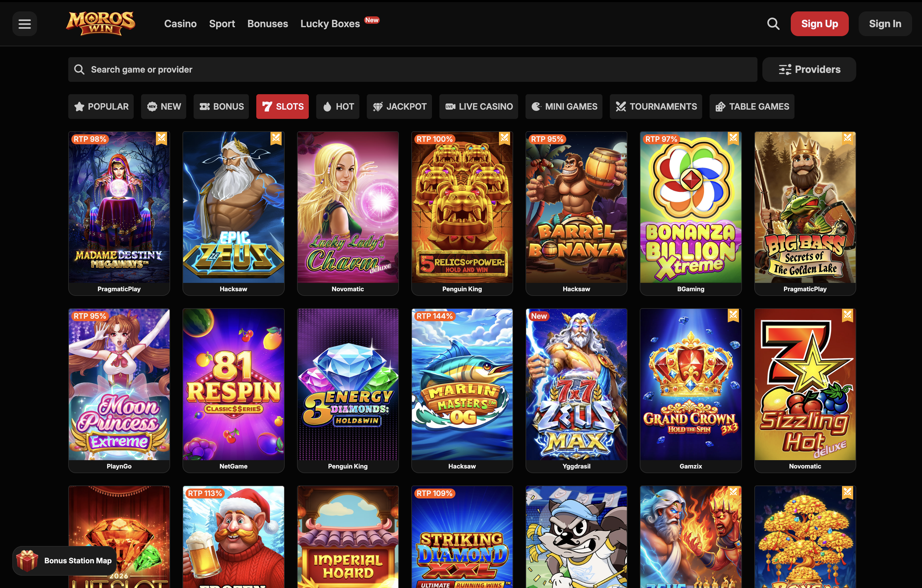Click tournament badge on Big Bass Golden Lake
Screen dimensions: 922x588
tap(848, 138)
